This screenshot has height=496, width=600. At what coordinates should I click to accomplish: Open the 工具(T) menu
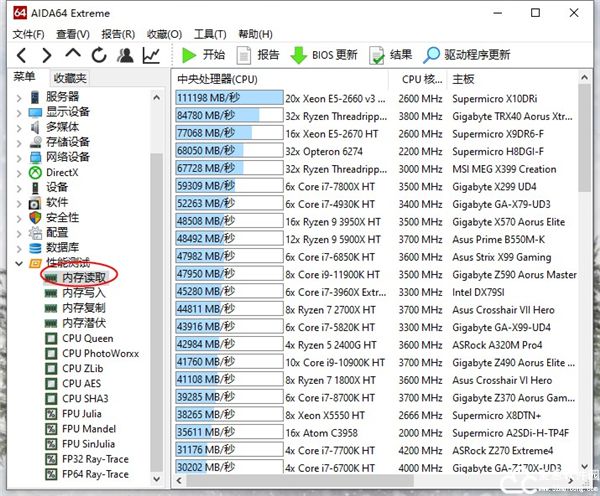[x=210, y=34]
